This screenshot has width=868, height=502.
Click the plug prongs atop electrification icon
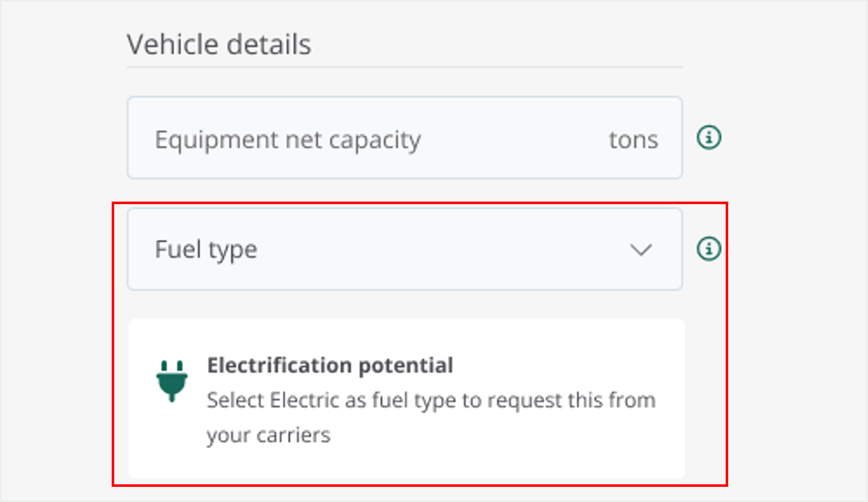point(172,366)
